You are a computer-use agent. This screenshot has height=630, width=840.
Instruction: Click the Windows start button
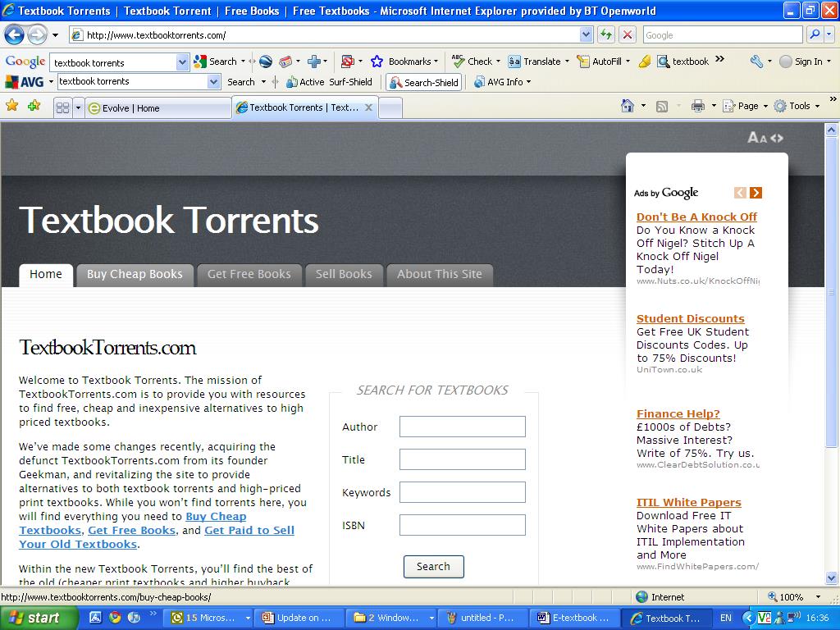point(39,618)
